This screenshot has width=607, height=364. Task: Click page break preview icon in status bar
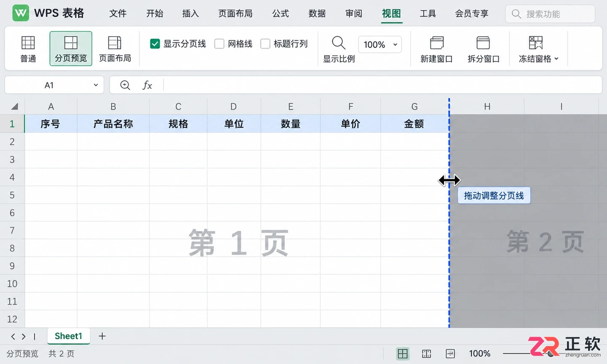click(427, 354)
